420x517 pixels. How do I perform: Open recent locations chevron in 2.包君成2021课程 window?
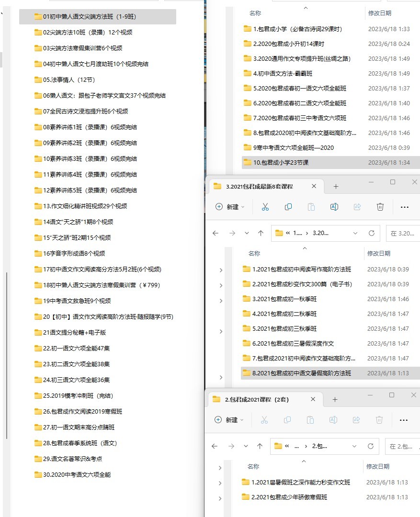(x=246, y=446)
